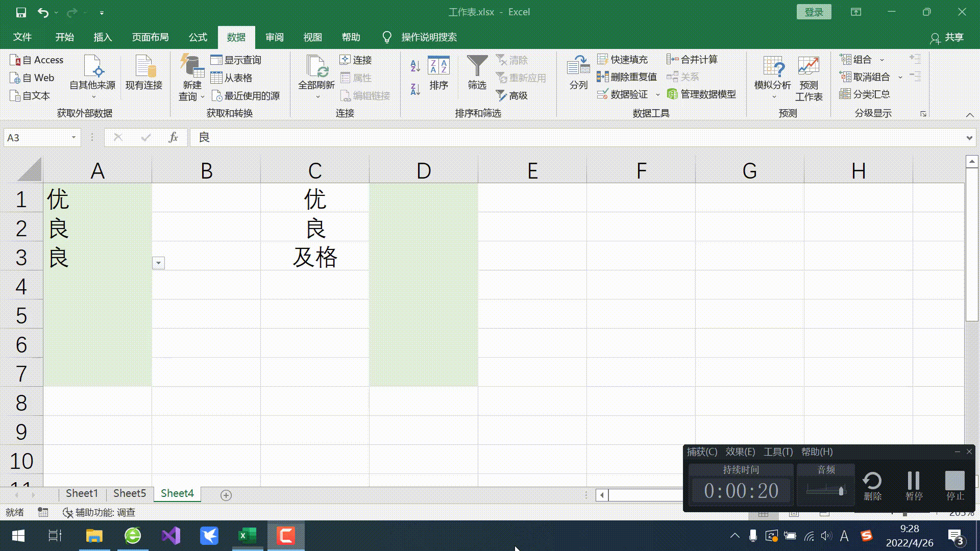The width and height of the screenshot is (980, 551).
Task: Click the 分类汇总 (Subtotal) icon
Action: click(x=867, y=94)
